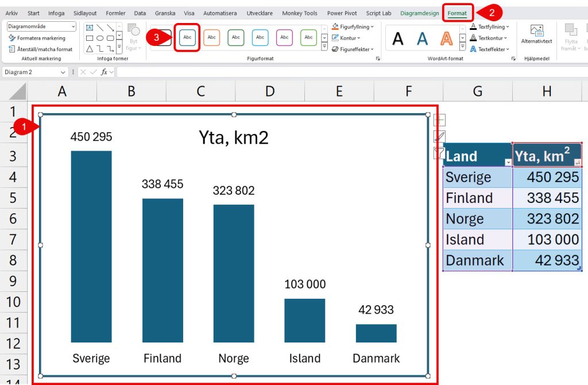Select the Island bar in chart
Image resolution: width=588 pixels, height=385 pixels.
[x=304, y=321]
